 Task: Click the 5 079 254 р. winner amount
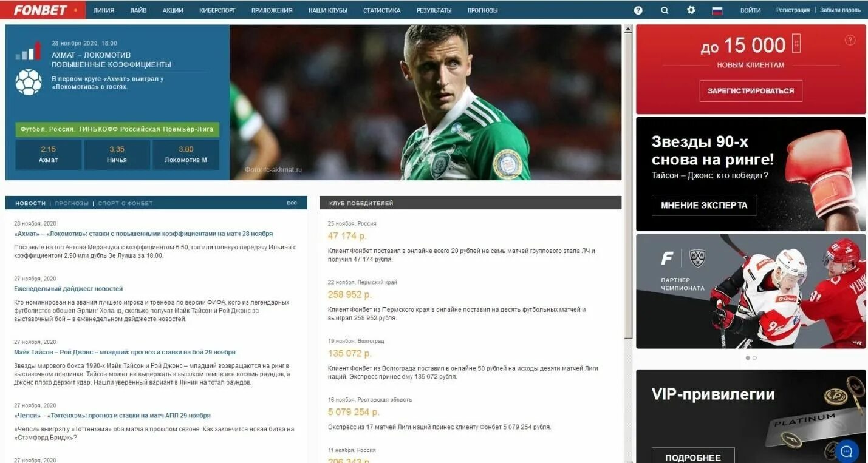click(x=354, y=412)
